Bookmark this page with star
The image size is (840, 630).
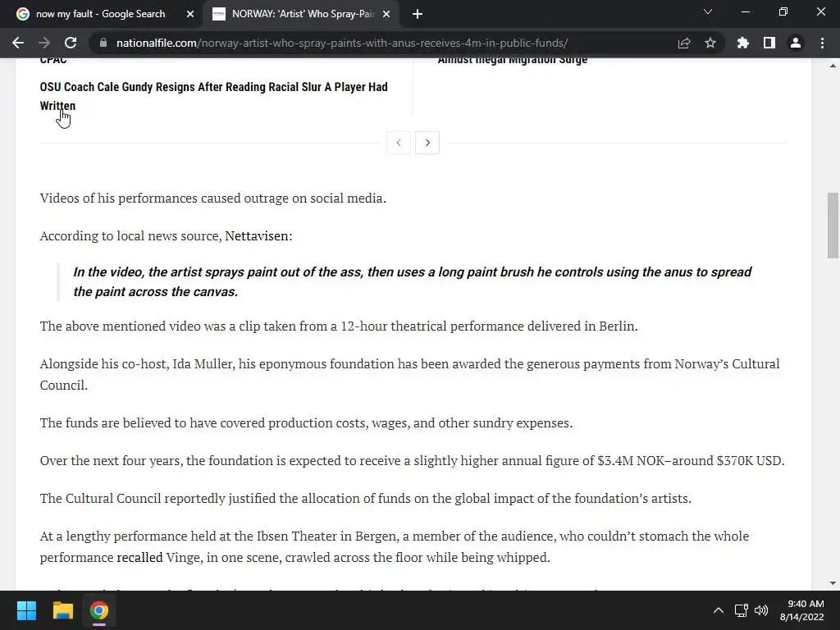click(x=710, y=43)
